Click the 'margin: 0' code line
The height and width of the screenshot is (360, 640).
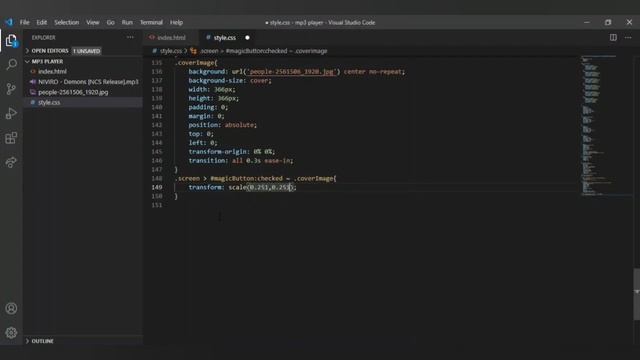(206, 116)
